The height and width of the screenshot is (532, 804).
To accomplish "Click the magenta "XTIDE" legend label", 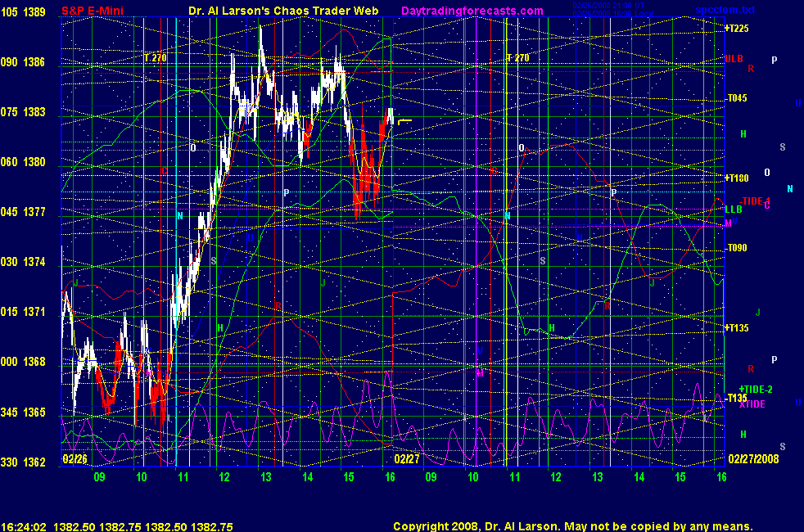I will pyautogui.click(x=752, y=404).
